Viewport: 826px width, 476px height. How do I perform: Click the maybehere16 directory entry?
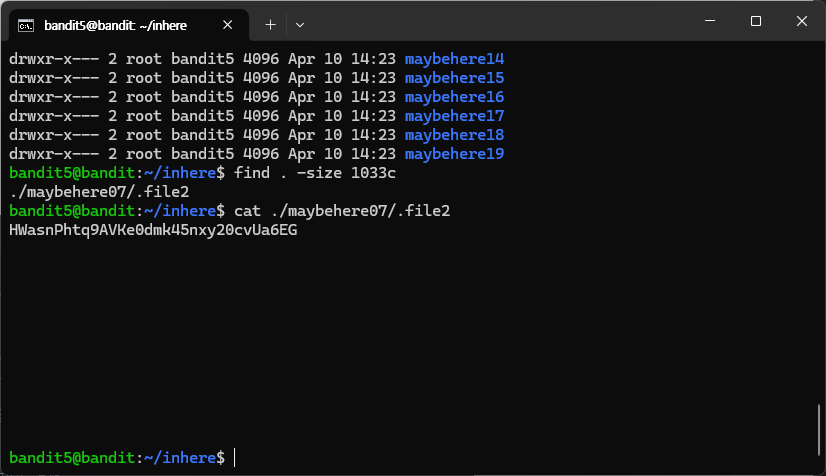454,97
